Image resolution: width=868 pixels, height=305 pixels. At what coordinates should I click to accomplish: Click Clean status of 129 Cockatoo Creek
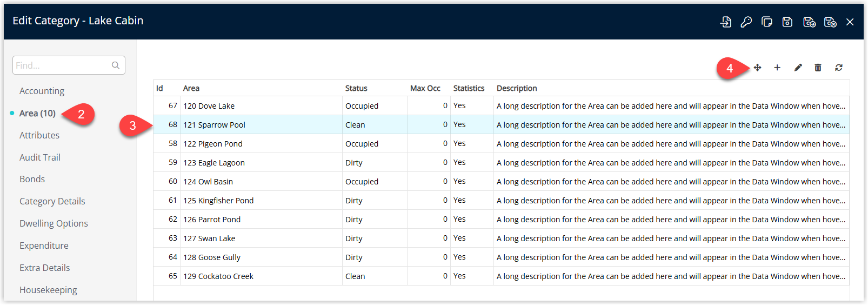(355, 276)
